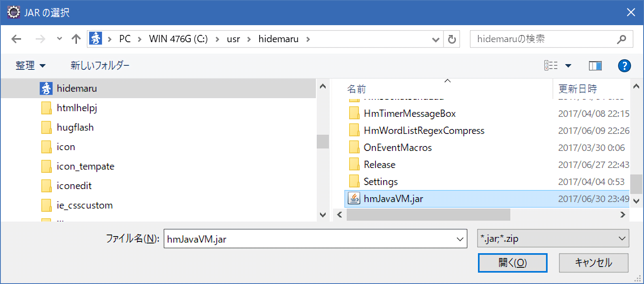Click the search magnifier icon
This screenshot has width=644, height=284.
pyautogui.click(x=621, y=39)
